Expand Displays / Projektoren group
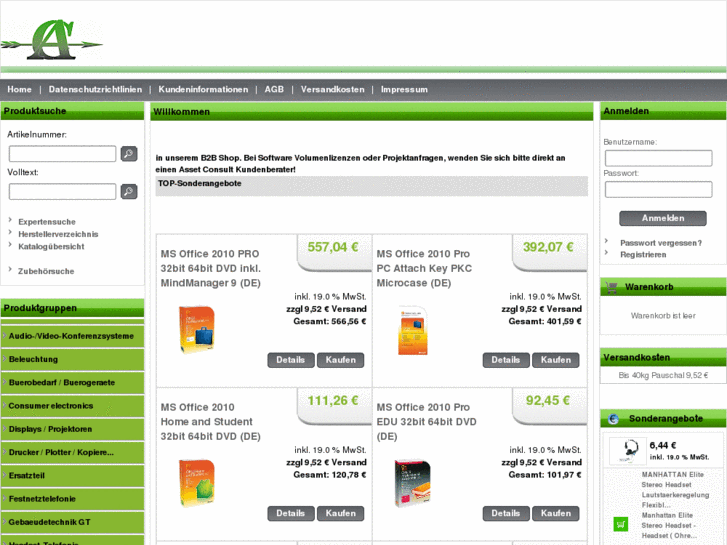 (x=72, y=429)
